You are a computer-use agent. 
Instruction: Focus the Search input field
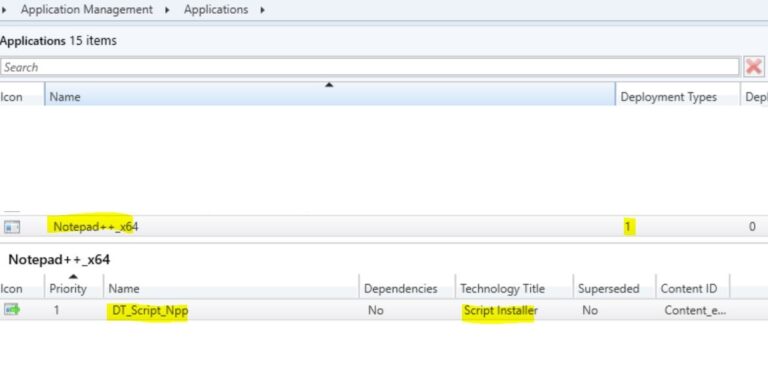(369, 67)
